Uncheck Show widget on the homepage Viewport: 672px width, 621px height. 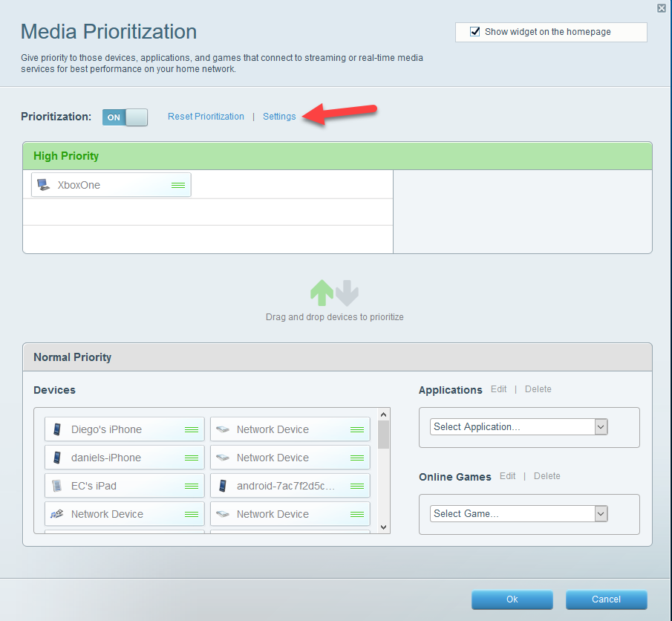click(x=474, y=31)
